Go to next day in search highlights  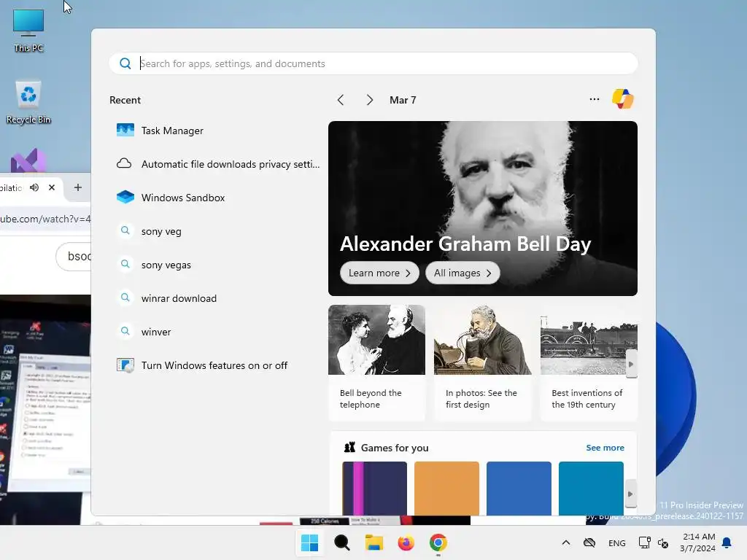pos(370,100)
